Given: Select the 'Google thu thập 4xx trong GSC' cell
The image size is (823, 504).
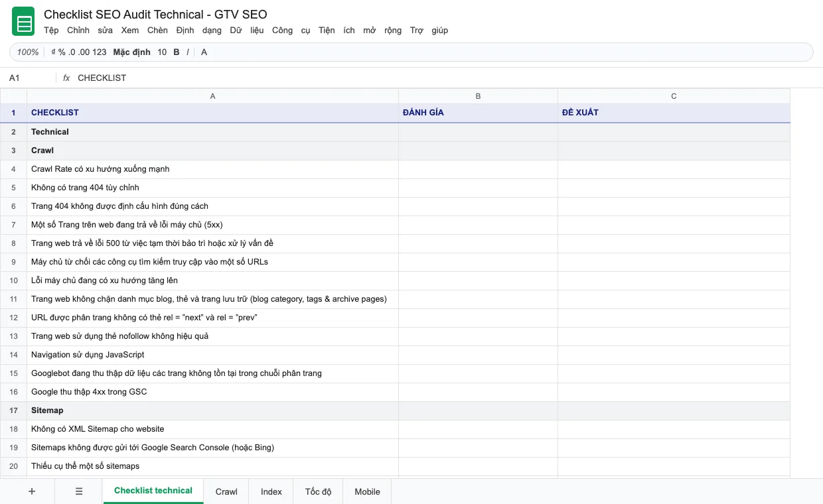Looking at the screenshot, I should [x=212, y=392].
